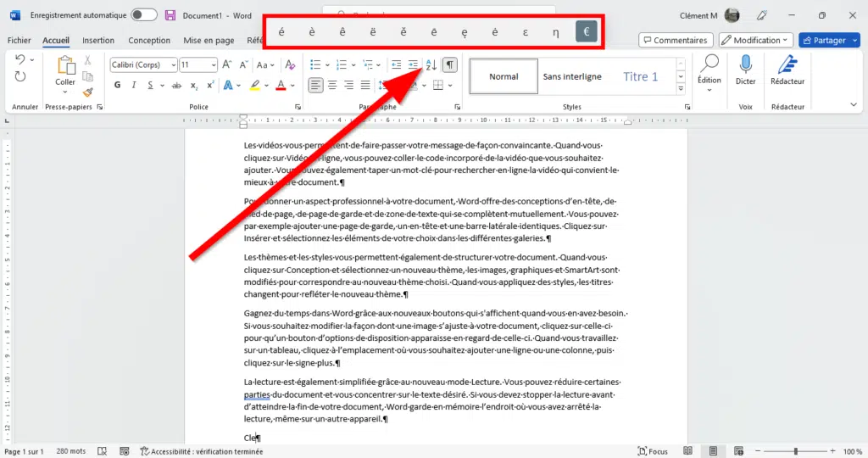Click the Save icon in the title bar
Viewport: 868px width, 458px height.
[x=170, y=15]
